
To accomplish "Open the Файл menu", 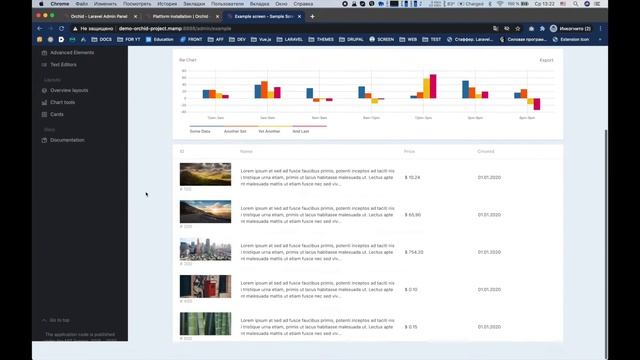I will pyautogui.click(x=82, y=4).
